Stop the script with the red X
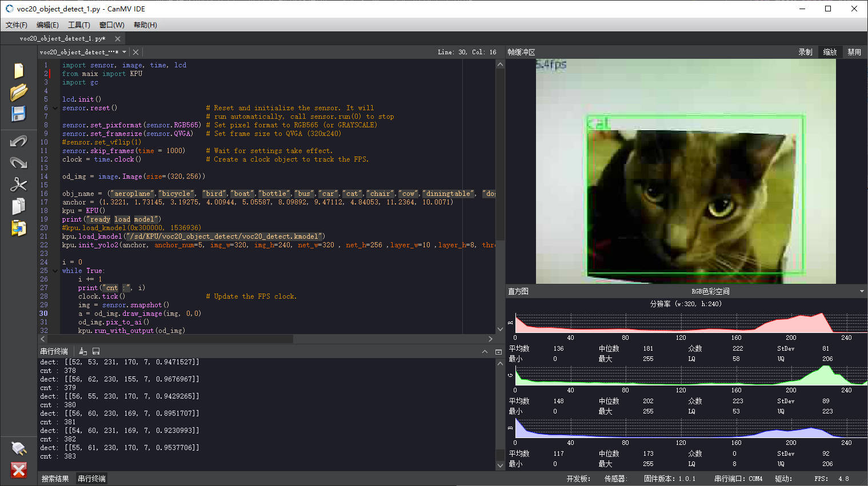Screen dimensions: 868x486 pyautogui.click(x=19, y=470)
